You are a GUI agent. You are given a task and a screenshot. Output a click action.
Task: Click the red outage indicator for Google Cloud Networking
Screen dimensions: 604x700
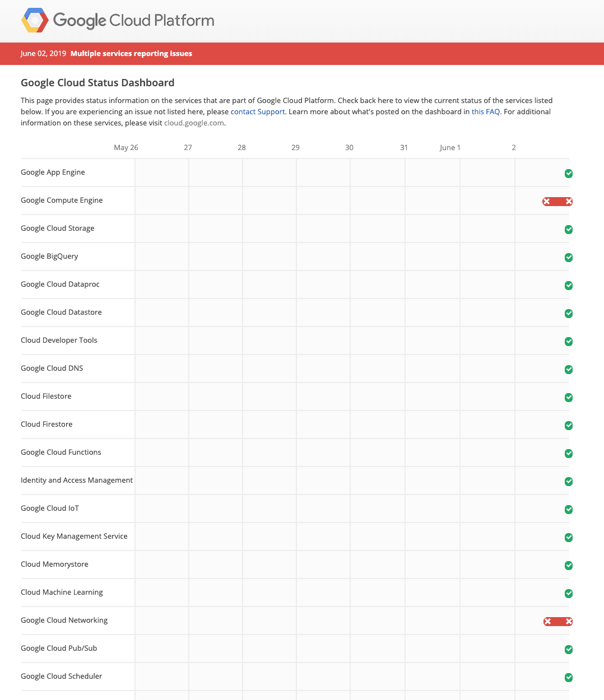(x=557, y=622)
